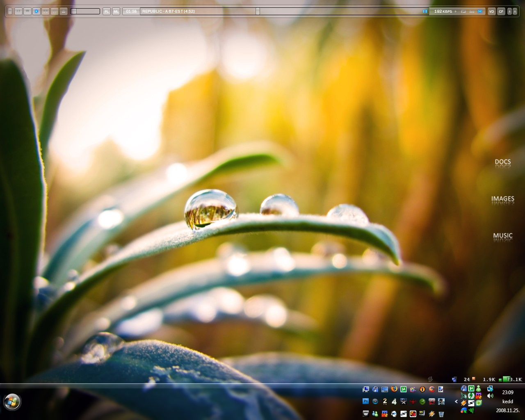The height and width of the screenshot is (420, 525).
Task: Click the number 4 game icon
Action: pos(394,402)
